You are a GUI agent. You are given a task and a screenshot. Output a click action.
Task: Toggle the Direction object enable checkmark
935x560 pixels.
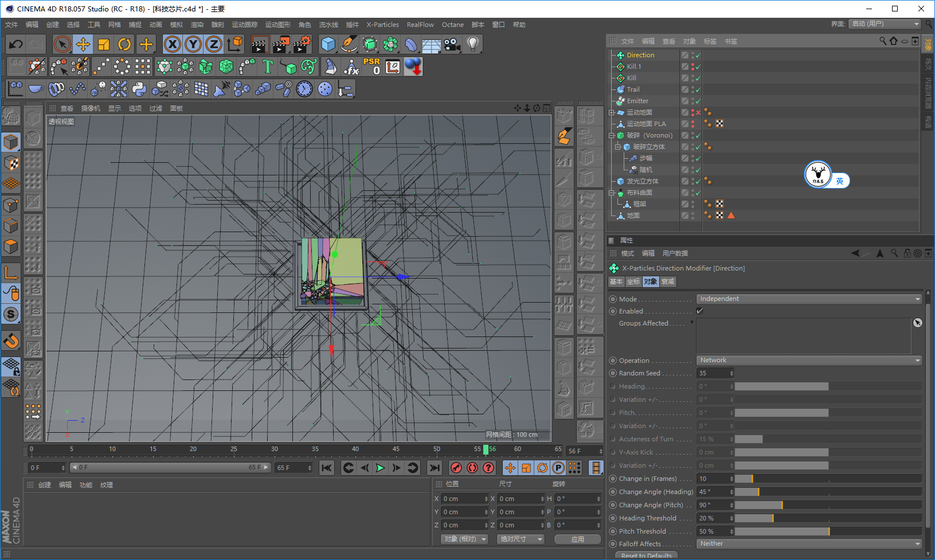pyautogui.click(x=698, y=56)
